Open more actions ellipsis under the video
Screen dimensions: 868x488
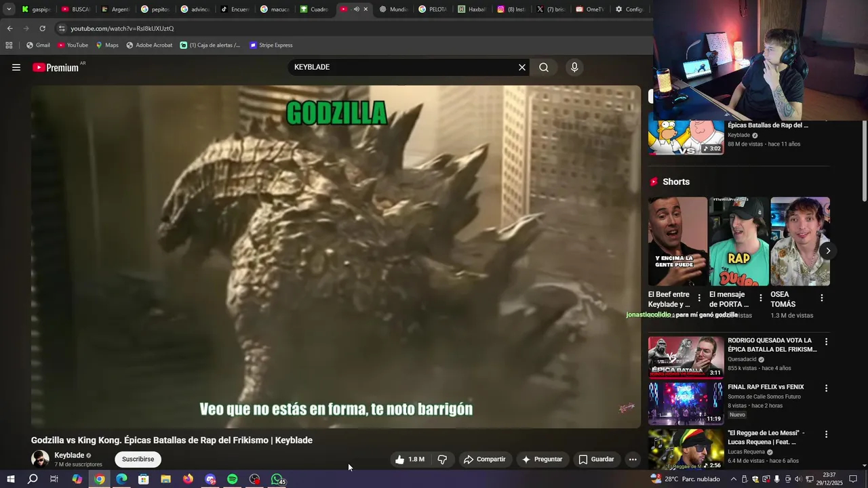point(633,460)
